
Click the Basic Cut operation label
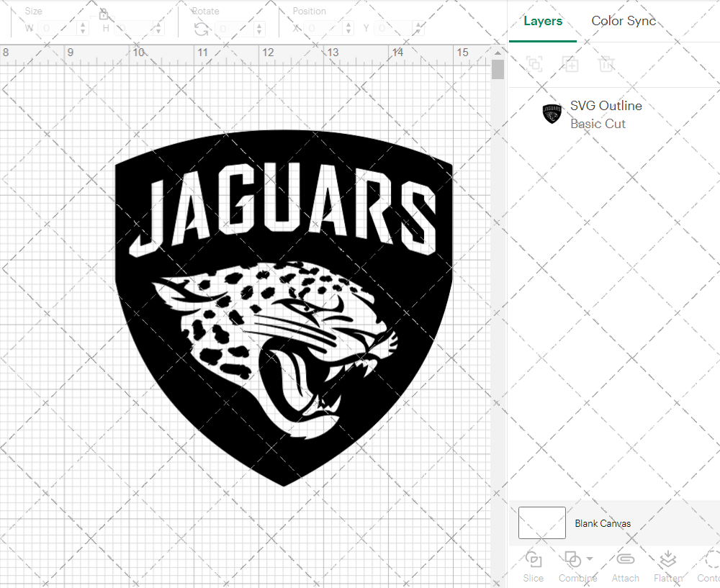pyautogui.click(x=598, y=124)
